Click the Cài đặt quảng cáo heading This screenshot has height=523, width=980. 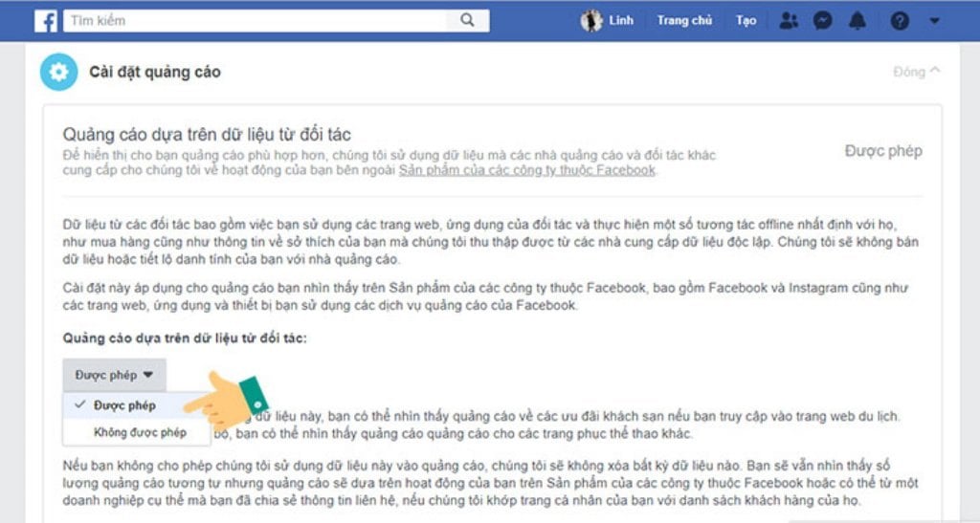pos(155,72)
